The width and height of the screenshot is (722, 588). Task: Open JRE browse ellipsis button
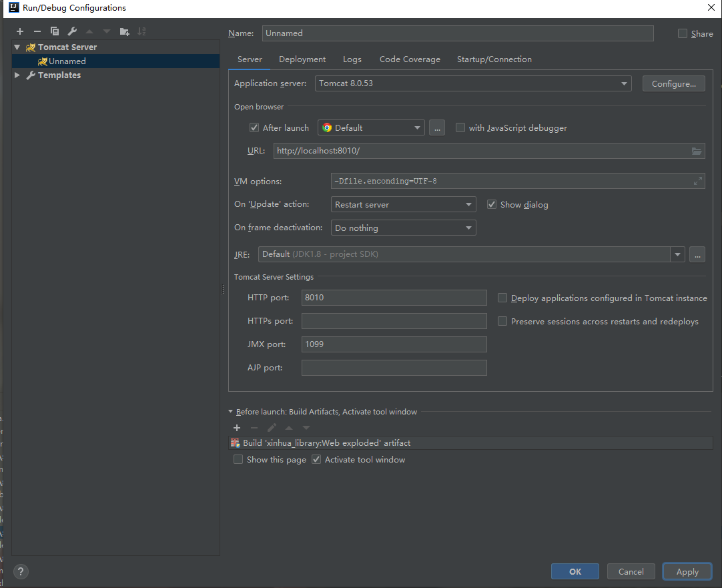pos(697,254)
